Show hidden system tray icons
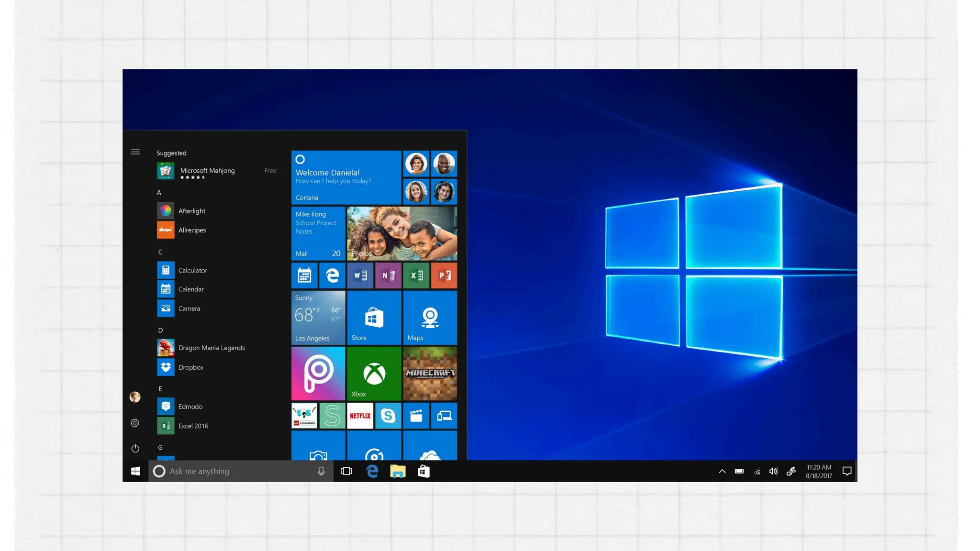 tap(722, 471)
